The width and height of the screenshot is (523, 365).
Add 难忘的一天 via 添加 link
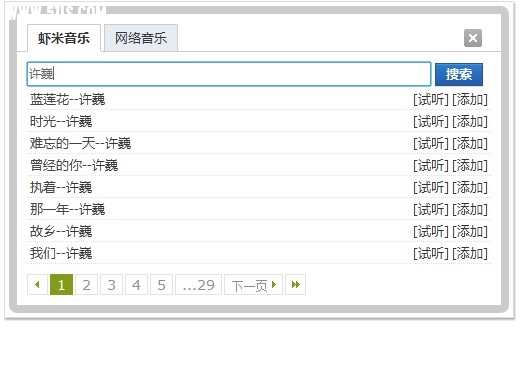point(470,143)
